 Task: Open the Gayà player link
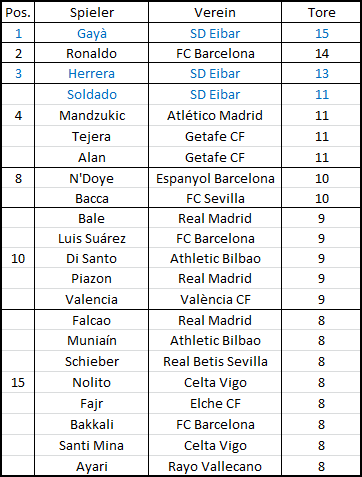92,33
